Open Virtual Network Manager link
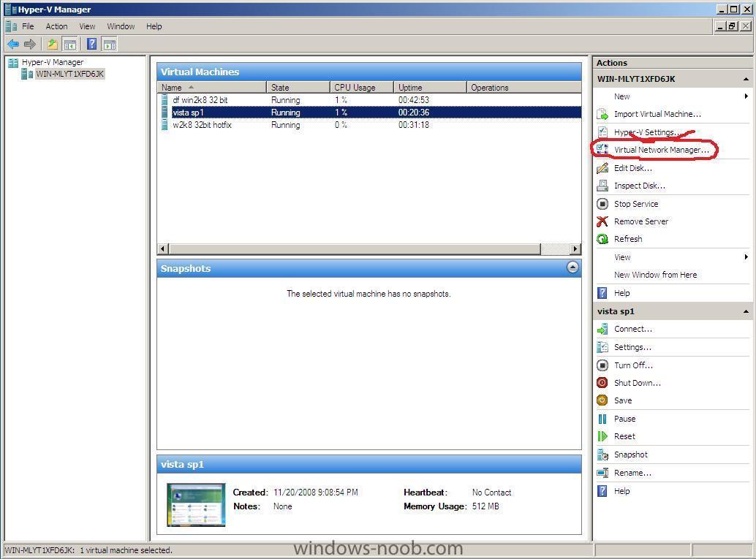The width and height of the screenshot is (756, 559). [662, 150]
